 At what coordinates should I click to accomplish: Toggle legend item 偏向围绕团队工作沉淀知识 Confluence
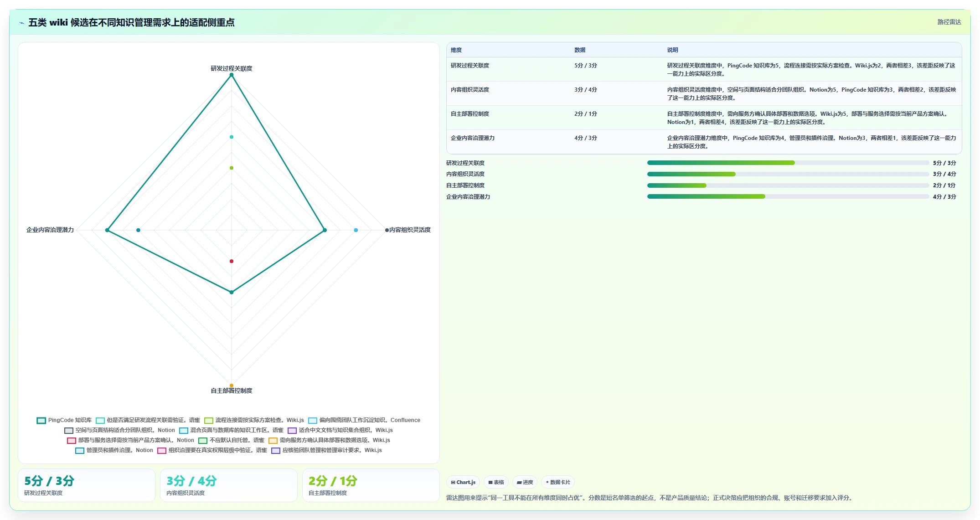coord(364,420)
